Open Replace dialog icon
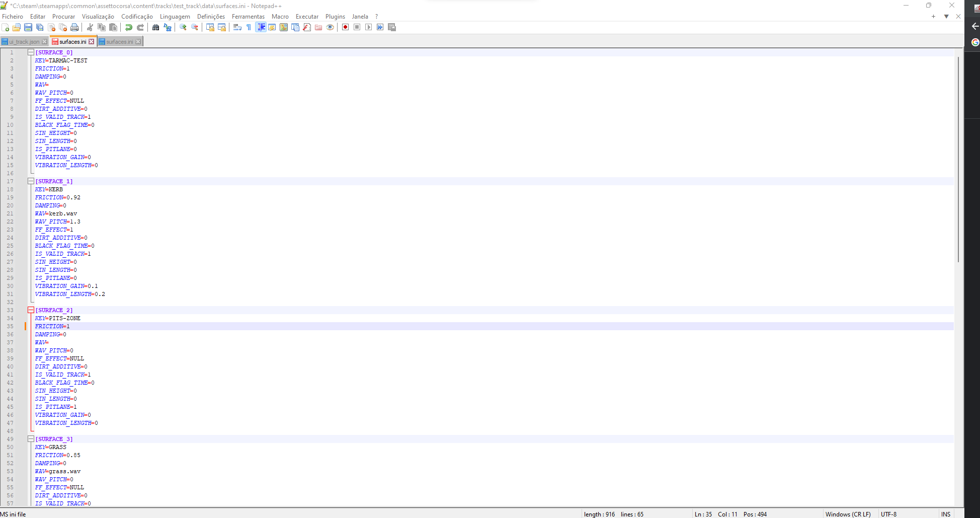Screen dimensions: 980x518 pyautogui.click(x=168, y=27)
